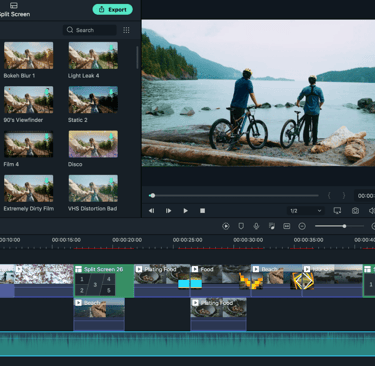This screenshot has height=366, width=375.
Task: Select the Static 2 effect thumbnail
Action: pos(93,100)
